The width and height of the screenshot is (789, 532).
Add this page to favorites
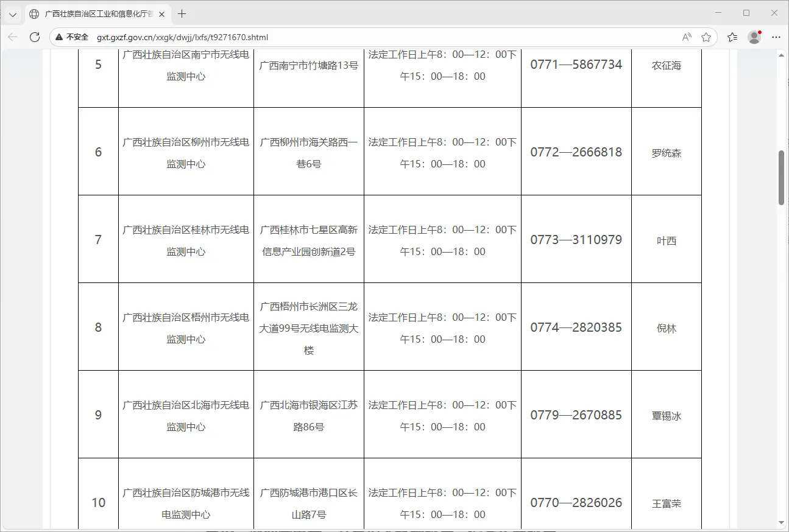point(706,37)
